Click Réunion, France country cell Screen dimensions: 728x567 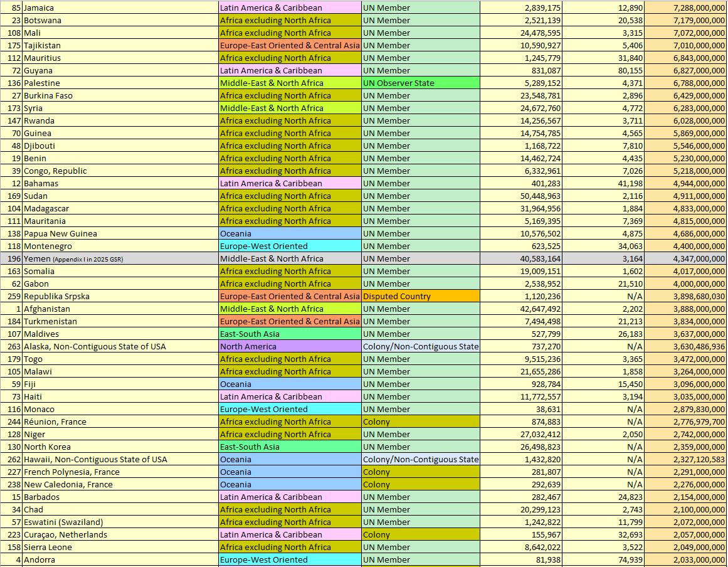(x=120, y=421)
